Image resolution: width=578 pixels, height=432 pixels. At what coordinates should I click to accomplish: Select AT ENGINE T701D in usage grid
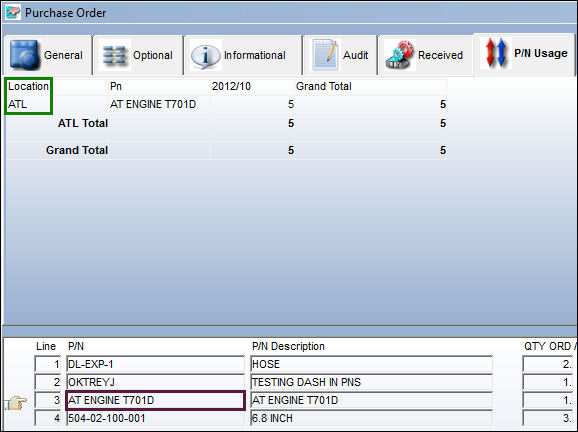tap(153, 104)
